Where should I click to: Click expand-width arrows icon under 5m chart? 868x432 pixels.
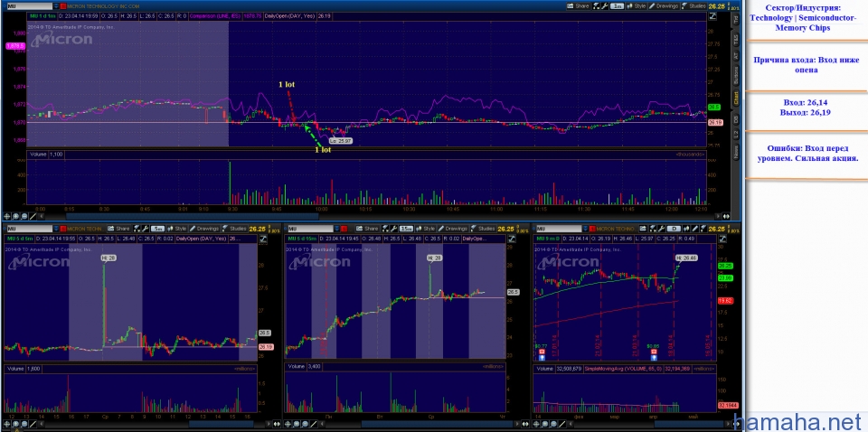pos(277,424)
